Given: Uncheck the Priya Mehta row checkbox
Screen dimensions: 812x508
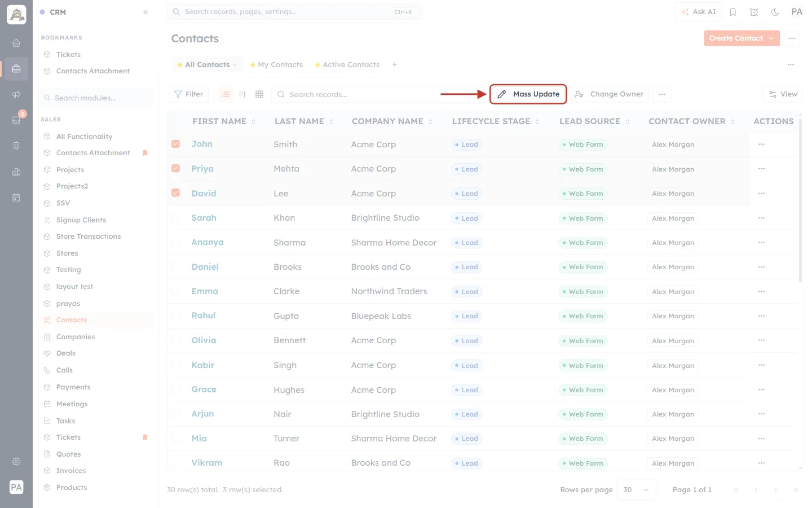Looking at the screenshot, I should (176, 168).
